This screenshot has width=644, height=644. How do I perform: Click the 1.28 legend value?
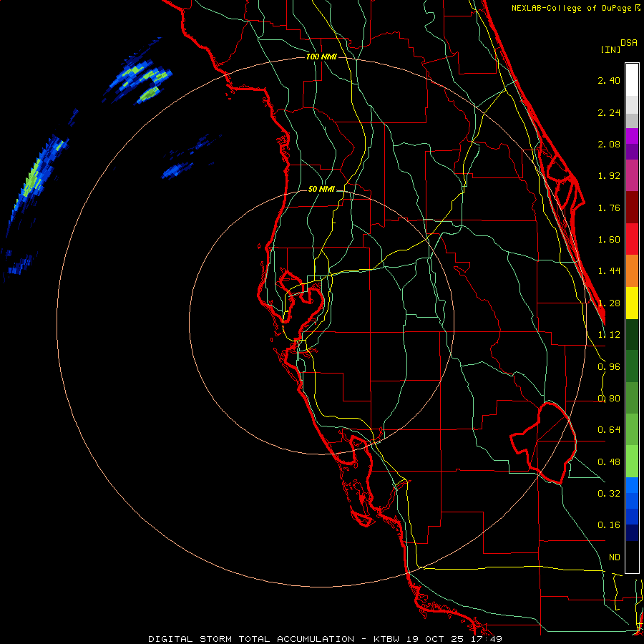609,303
